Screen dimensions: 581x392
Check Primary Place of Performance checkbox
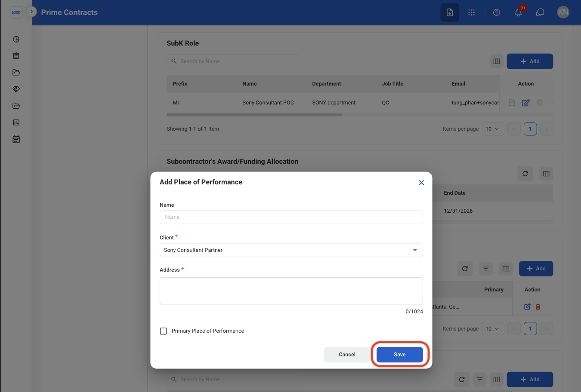(164, 331)
